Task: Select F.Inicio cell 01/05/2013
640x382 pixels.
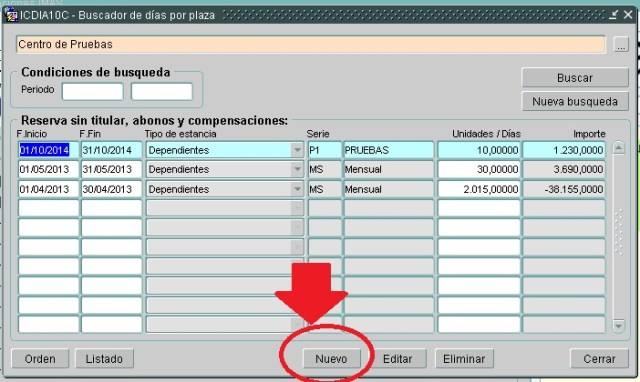Action: [x=49, y=169]
